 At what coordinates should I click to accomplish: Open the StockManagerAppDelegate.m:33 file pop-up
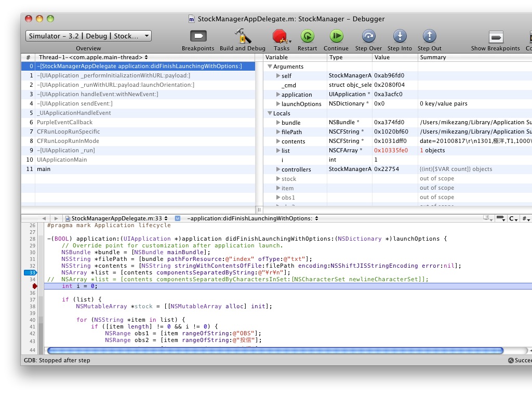pyautogui.click(x=116, y=218)
